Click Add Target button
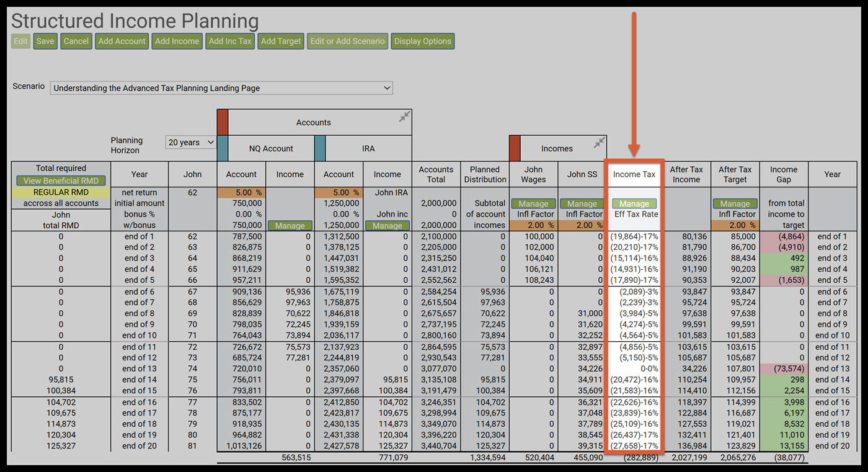This screenshot has height=472, width=868. pos(281,42)
